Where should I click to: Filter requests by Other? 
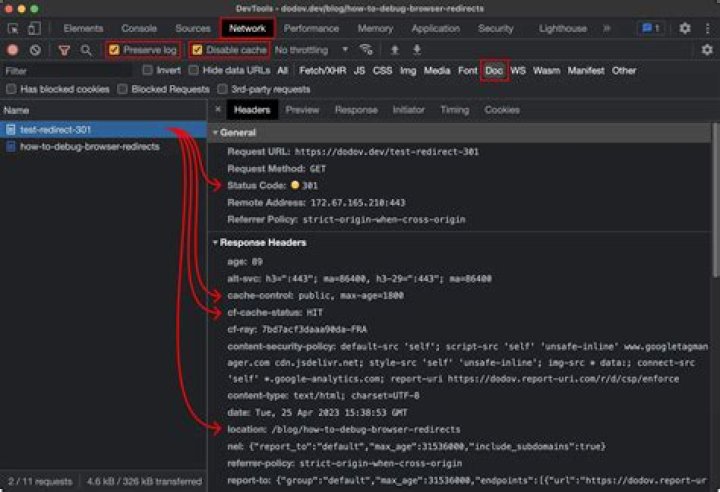click(x=624, y=71)
